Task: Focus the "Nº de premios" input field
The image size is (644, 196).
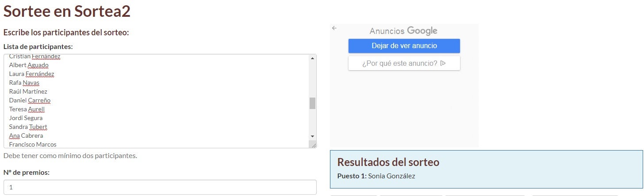Action: 160,187
